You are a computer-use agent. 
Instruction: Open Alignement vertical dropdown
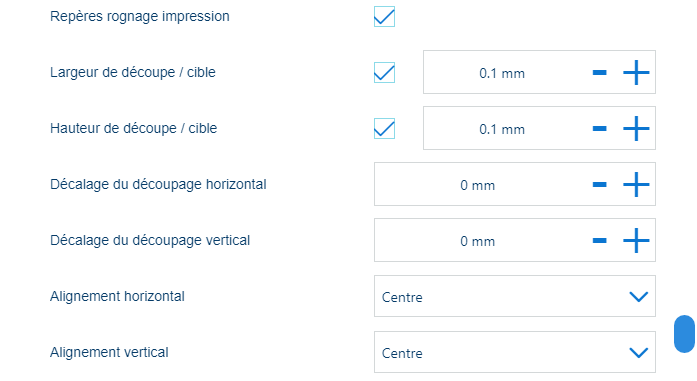[515, 352]
